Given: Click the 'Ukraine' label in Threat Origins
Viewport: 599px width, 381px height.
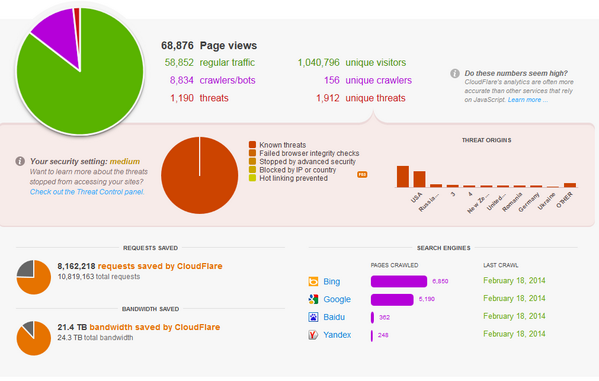Looking at the screenshot, I should (546, 201).
